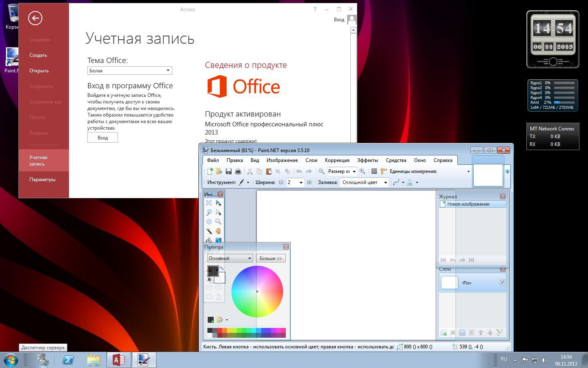
Task: Click the secondary white color swatch
Action: pyautogui.click(x=220, y=278)
